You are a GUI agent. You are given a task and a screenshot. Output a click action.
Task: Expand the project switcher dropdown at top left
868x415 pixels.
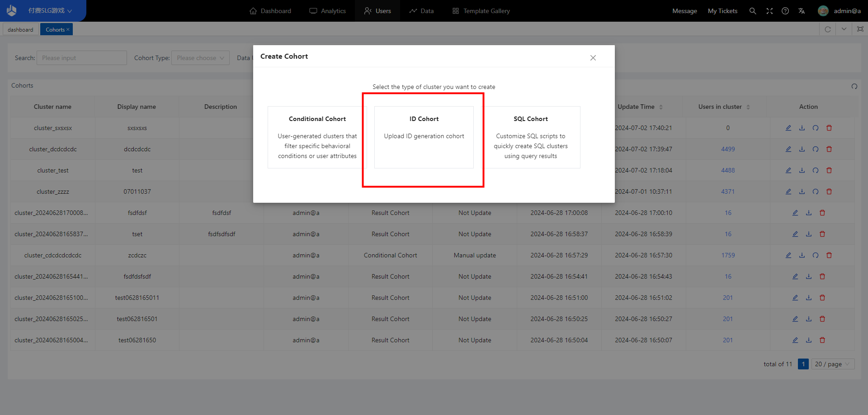pyautogui.click(x=50, y=11)
